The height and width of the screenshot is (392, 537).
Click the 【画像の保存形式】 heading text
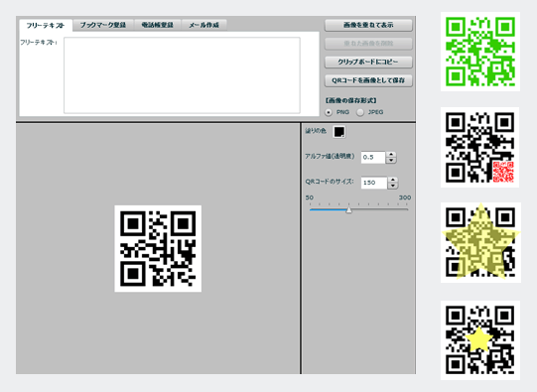tap(350, 100)
